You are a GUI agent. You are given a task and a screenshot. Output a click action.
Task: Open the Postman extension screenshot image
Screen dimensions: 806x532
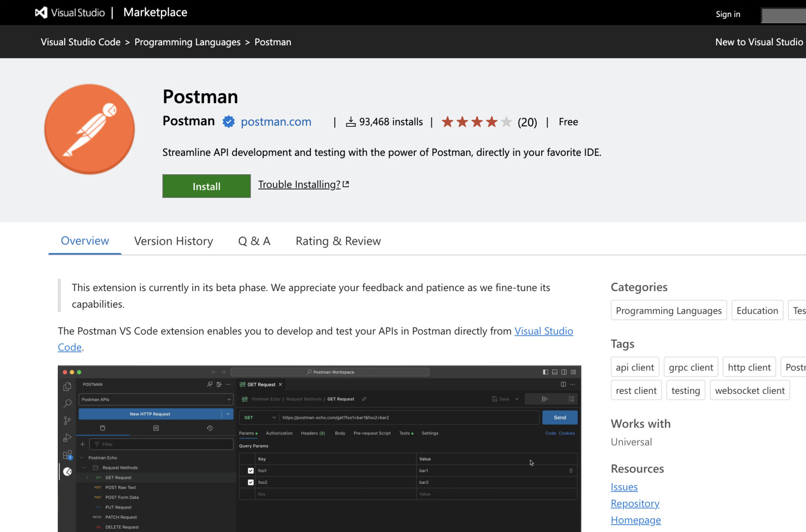319,448
